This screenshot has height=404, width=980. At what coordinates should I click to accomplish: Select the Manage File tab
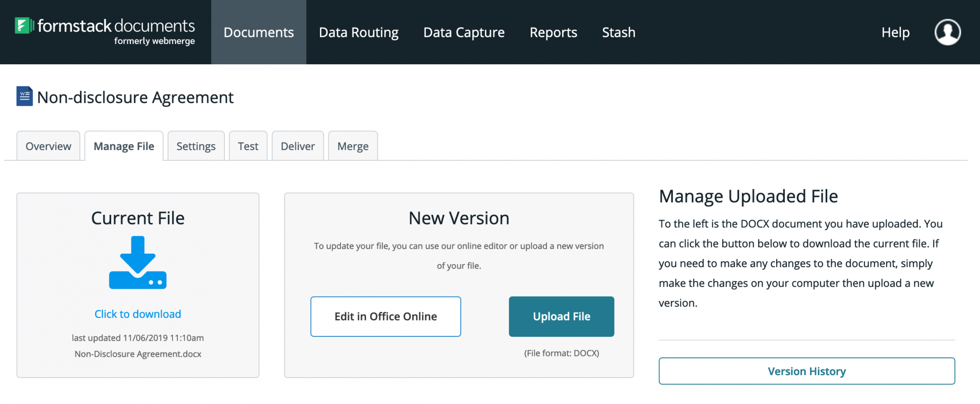point(124,146)
